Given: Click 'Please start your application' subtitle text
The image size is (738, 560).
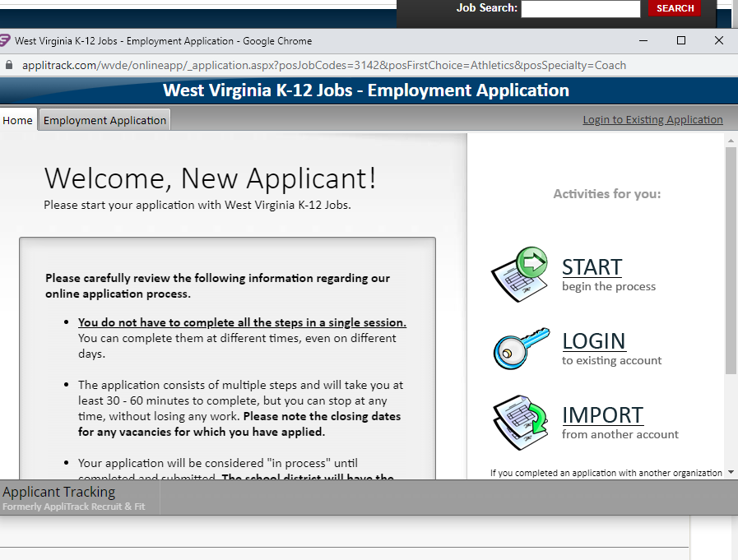Looking at the screenshot, I should click(197, 206).
